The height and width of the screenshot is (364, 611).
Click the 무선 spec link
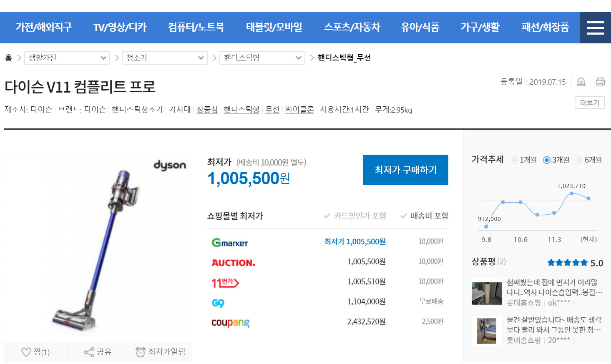[272, 109]
